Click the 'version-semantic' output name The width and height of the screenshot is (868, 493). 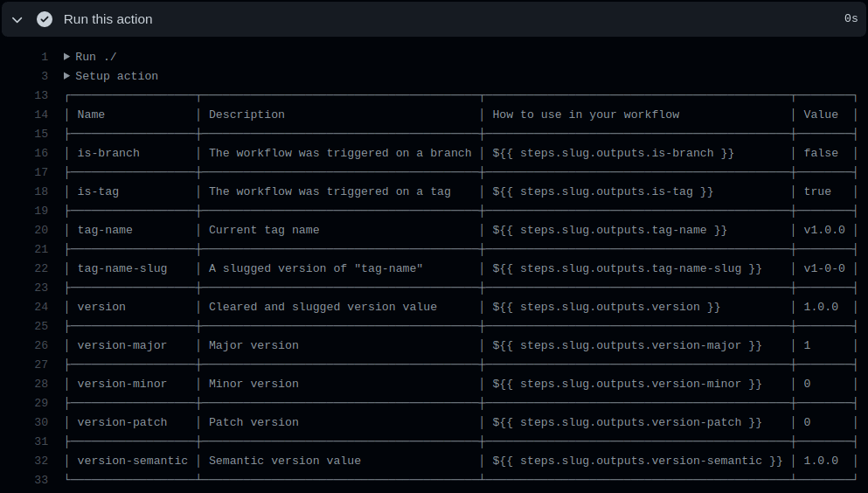coord(132,461)
